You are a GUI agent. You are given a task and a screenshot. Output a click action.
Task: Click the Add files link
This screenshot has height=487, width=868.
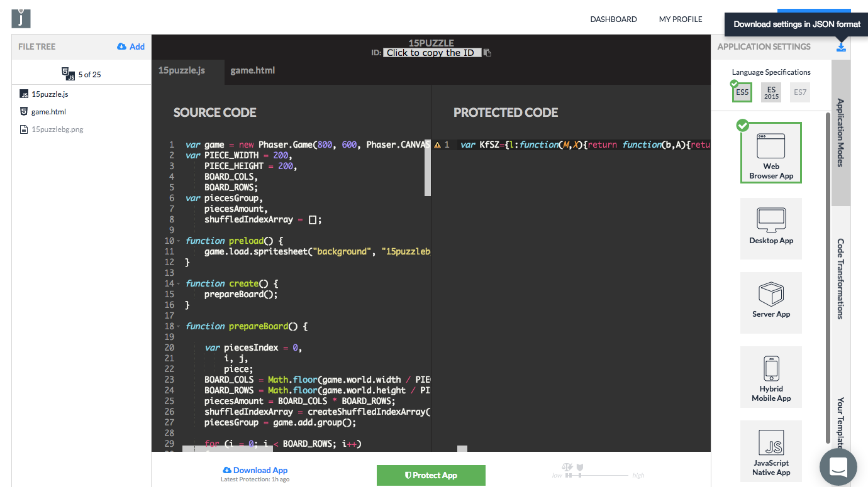click(x=137, y=47)
